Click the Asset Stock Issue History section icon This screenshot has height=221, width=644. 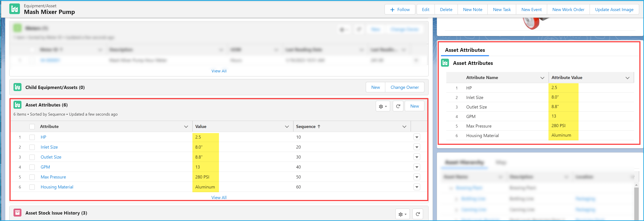17,213
